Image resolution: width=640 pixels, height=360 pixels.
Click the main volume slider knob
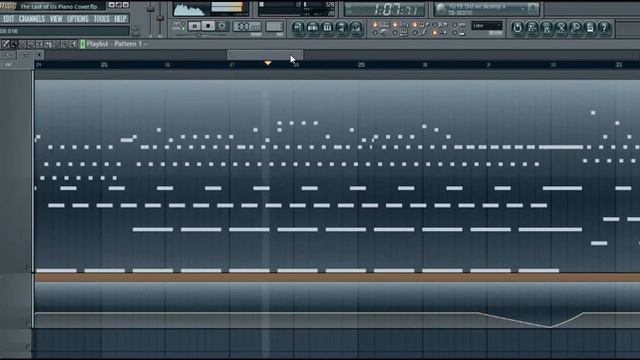tap(151, 9)
